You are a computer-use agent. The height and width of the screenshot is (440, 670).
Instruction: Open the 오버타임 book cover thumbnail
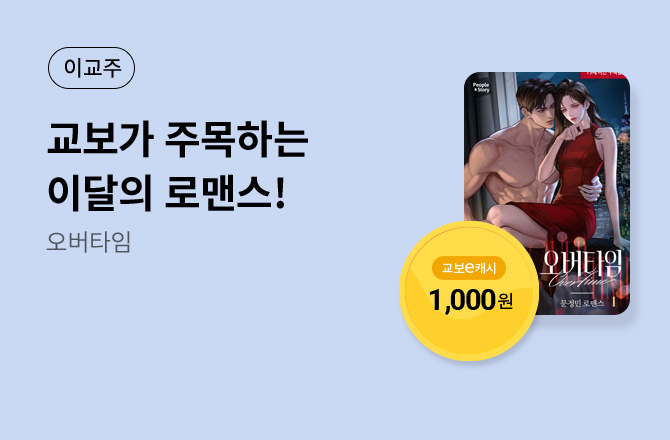click(547, 194)
